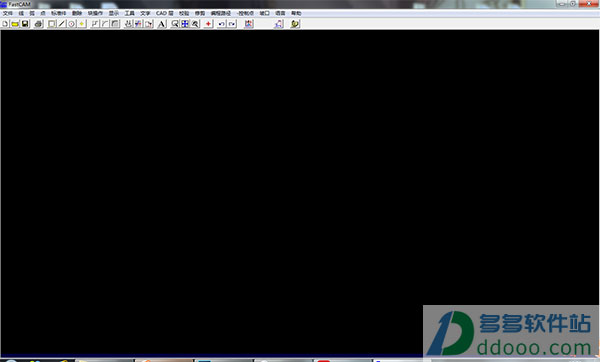Select the yellow point tool

pyautogui.click(x=82, y=24)
